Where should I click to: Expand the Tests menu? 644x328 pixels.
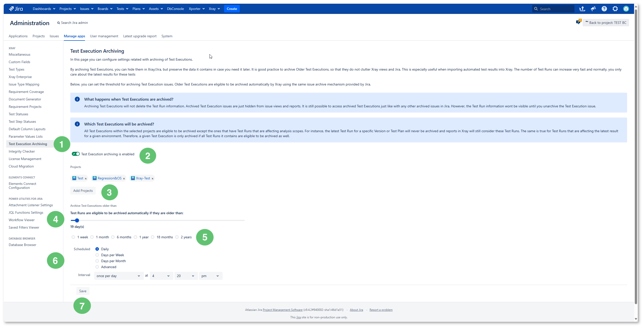tap(122, 9)
